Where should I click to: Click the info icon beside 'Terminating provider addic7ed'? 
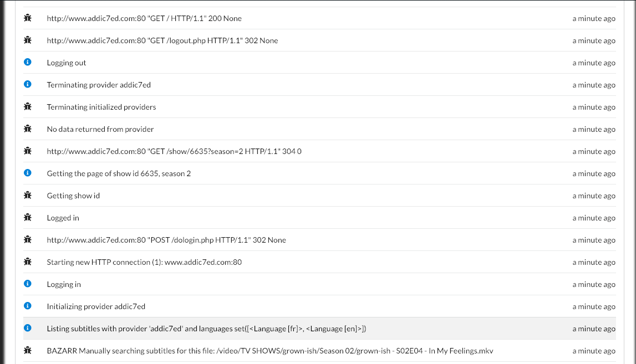[27, 84]
